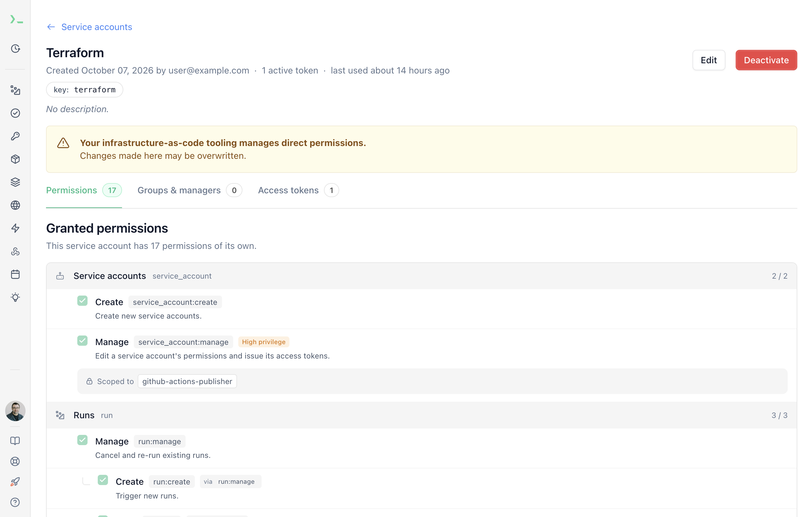Click the via run:manage tag
Viewport: 812px width, 517px height.
pyautogui.click(x=230, y=482)
